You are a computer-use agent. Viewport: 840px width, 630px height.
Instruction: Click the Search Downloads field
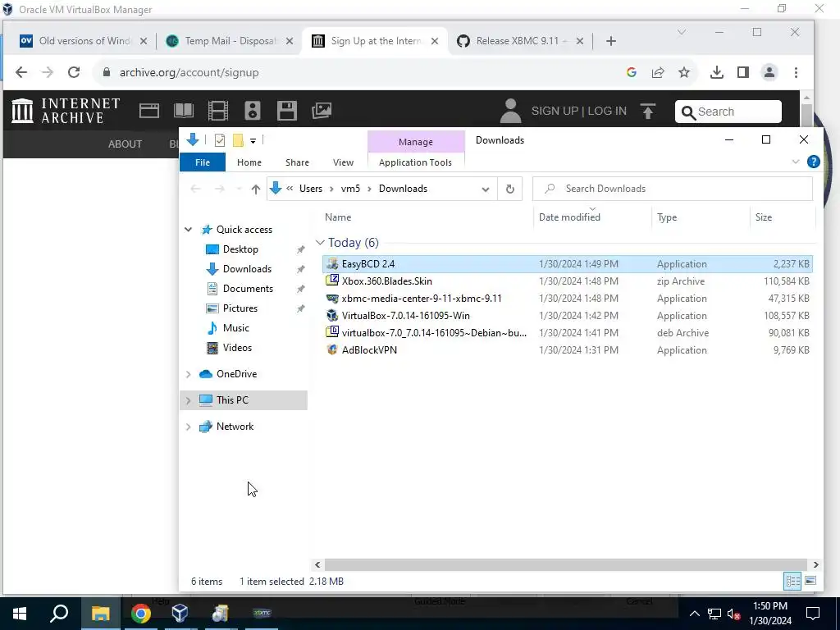[x=673, y=189]
